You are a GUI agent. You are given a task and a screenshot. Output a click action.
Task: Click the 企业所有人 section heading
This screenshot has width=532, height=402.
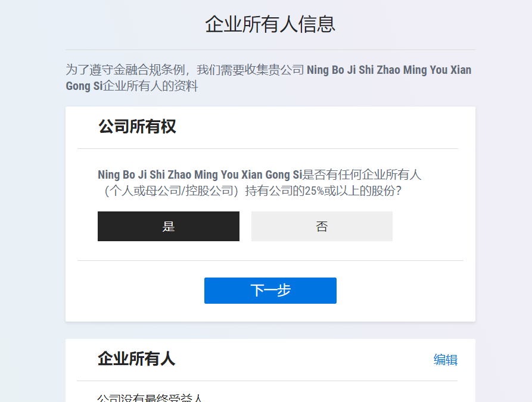(x=136, y=359)
